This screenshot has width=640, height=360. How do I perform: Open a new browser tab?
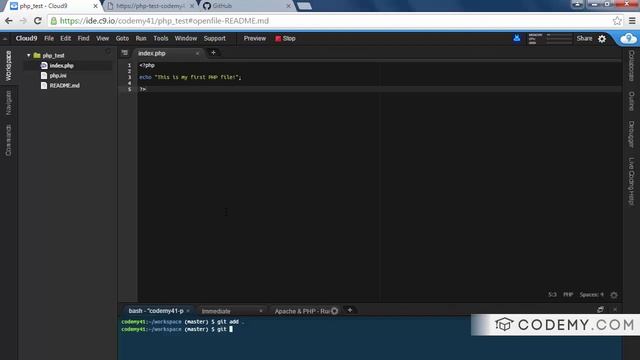304,6
